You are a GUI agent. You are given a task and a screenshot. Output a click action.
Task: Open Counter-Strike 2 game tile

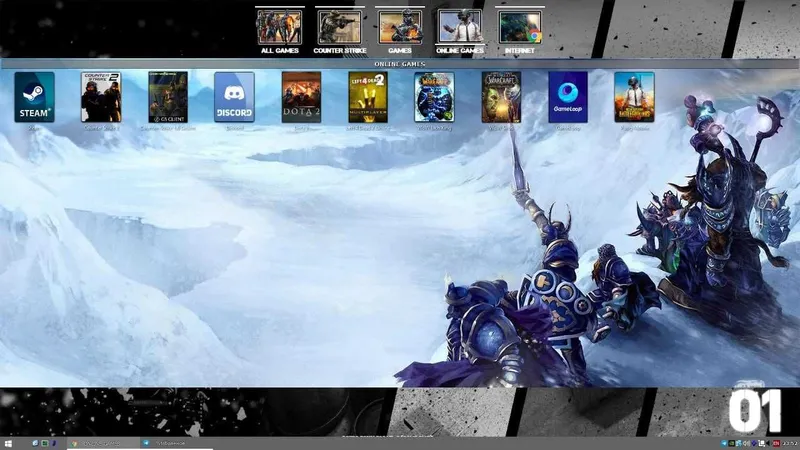tap(101, 97)
